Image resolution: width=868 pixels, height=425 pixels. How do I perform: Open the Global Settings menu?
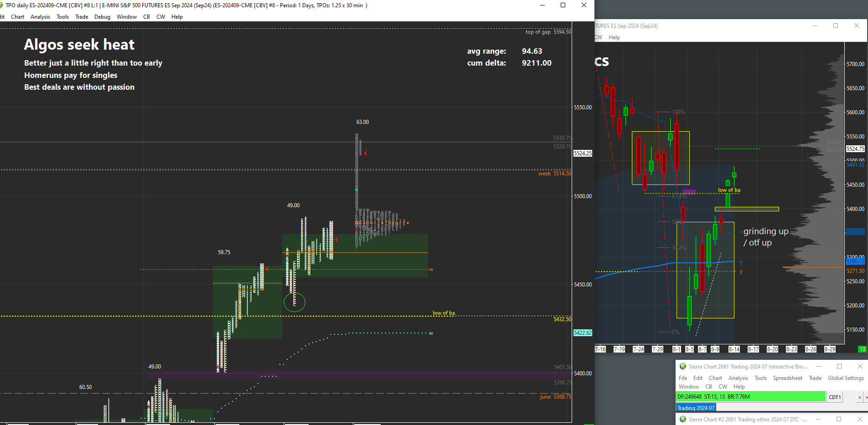click(x=846, y=378)
